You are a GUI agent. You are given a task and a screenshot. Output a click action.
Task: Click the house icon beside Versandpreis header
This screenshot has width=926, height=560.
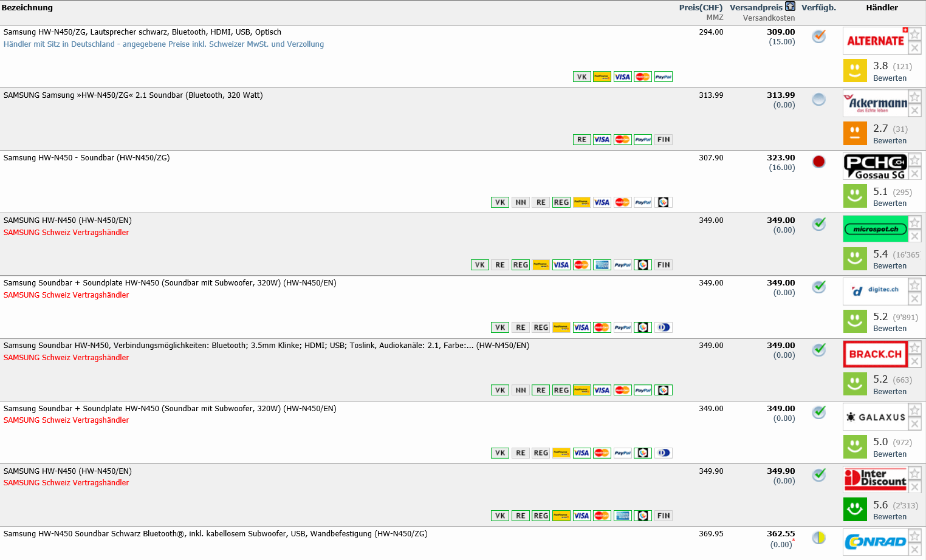pos(790,7)
